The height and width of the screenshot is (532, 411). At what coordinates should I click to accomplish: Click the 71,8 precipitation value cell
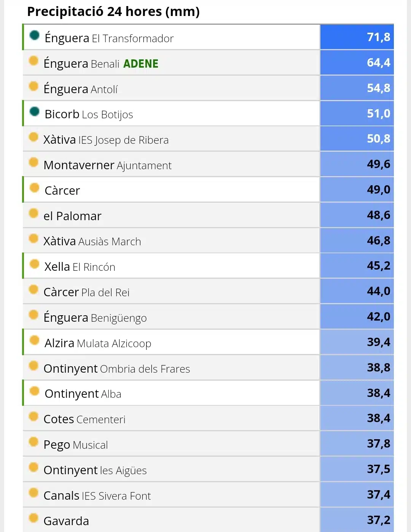tap(357, 37)
